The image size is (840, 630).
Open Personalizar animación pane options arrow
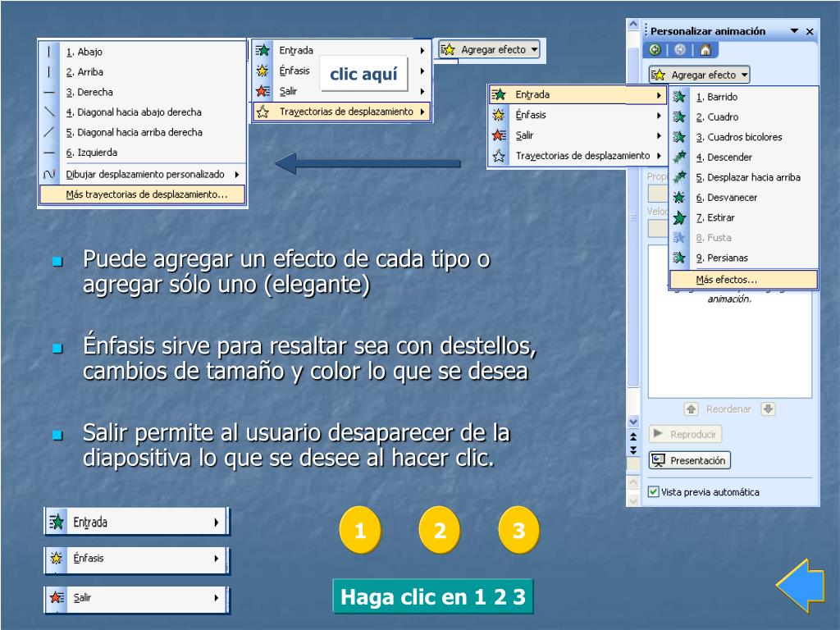pos(794,31)
